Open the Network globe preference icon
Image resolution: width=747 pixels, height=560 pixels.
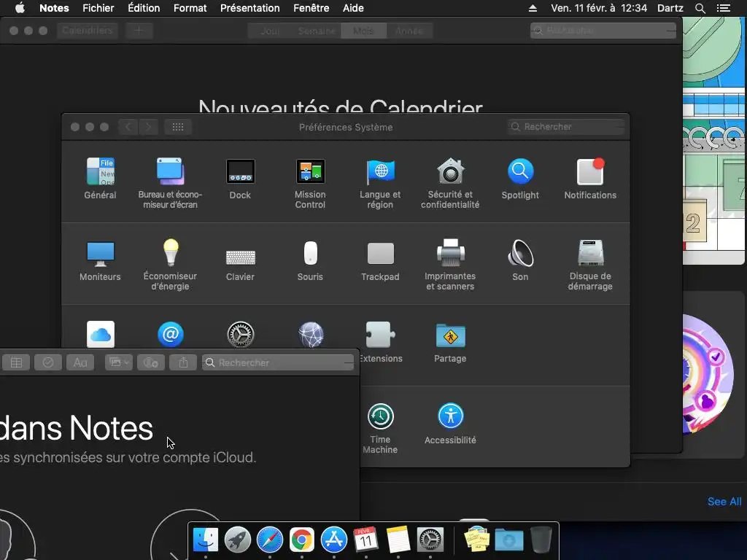(311, 334)
